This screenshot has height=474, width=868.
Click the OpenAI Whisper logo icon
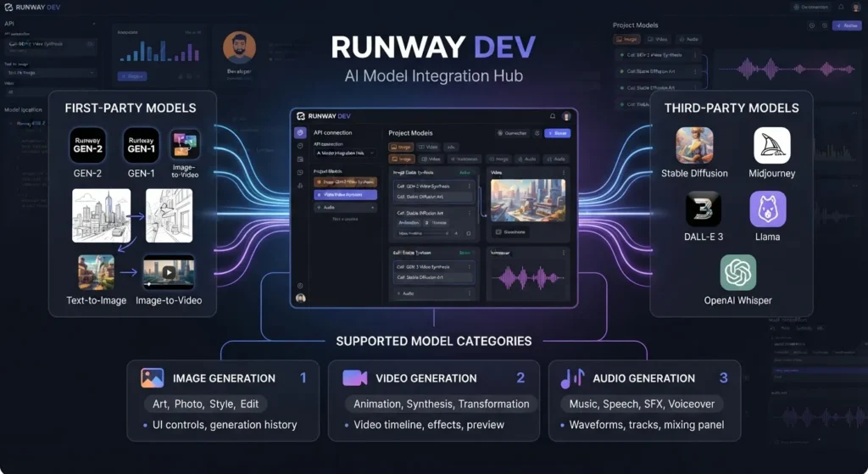[738, 272]
